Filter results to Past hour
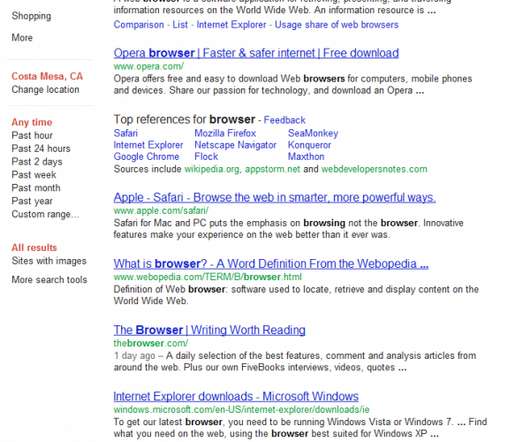 tap(32, 135)
